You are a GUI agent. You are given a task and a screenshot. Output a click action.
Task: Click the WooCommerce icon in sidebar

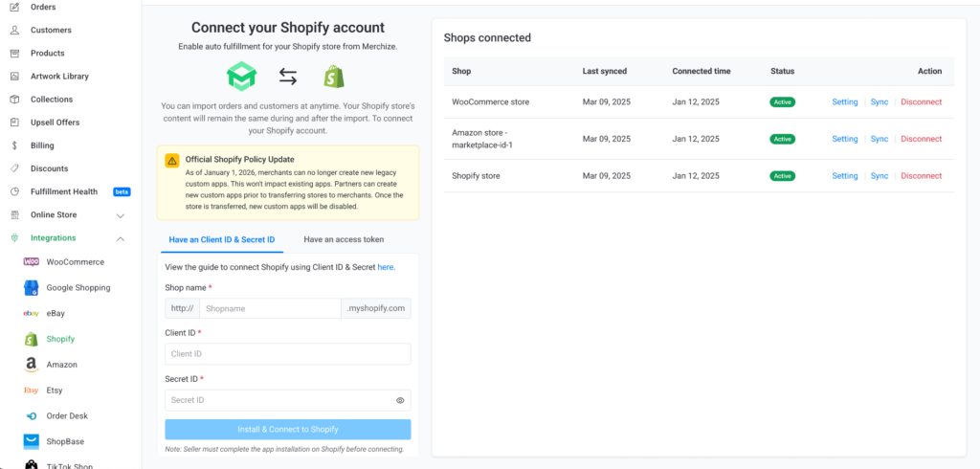point(31,262)
